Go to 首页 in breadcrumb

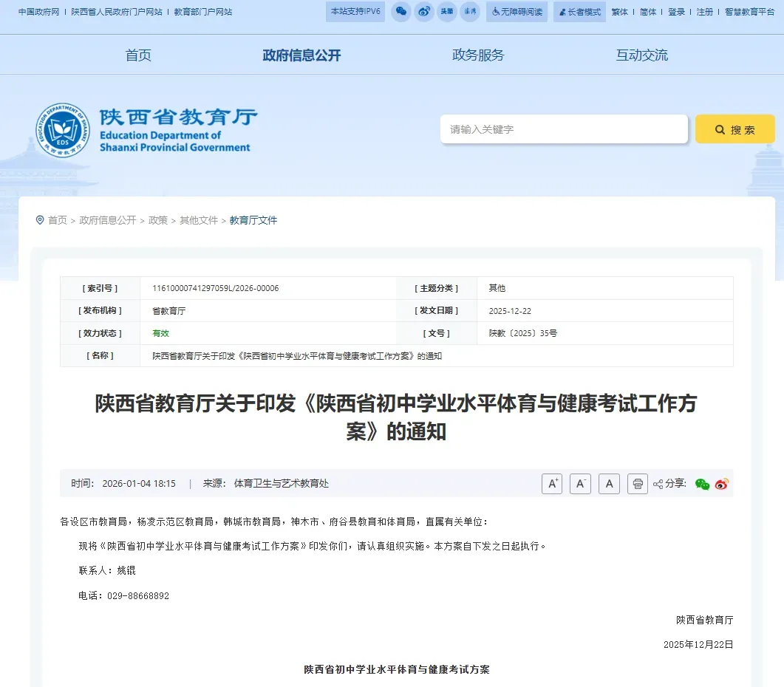click(58, 220)
